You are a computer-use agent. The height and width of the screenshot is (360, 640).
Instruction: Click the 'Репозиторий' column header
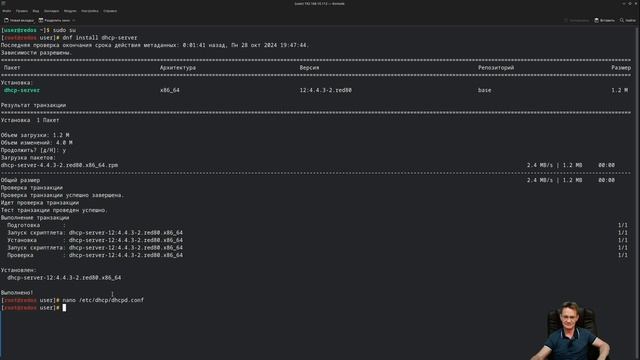click(x=496, y=68)
